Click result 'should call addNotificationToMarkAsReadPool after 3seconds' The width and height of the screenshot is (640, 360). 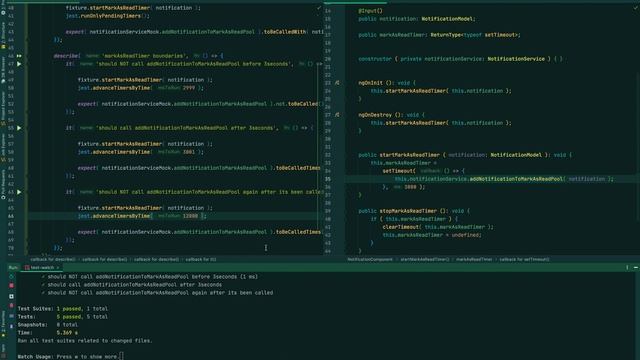tap(135, 285)
